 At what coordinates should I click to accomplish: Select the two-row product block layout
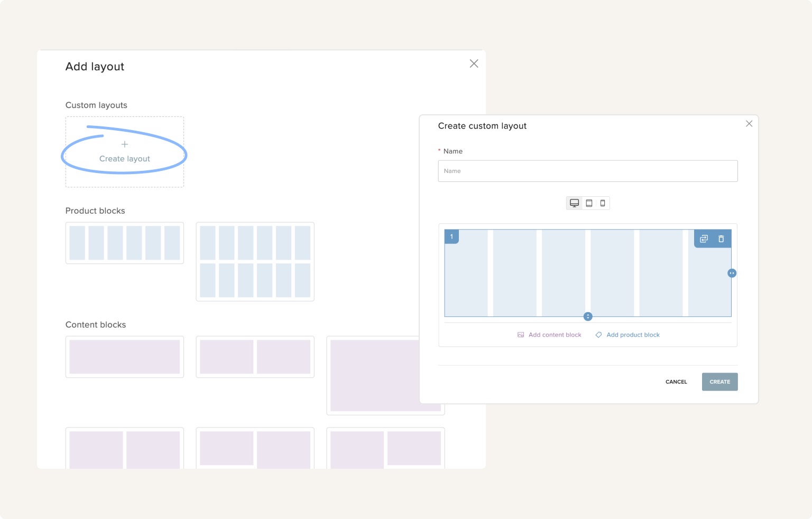pos(255,261)
